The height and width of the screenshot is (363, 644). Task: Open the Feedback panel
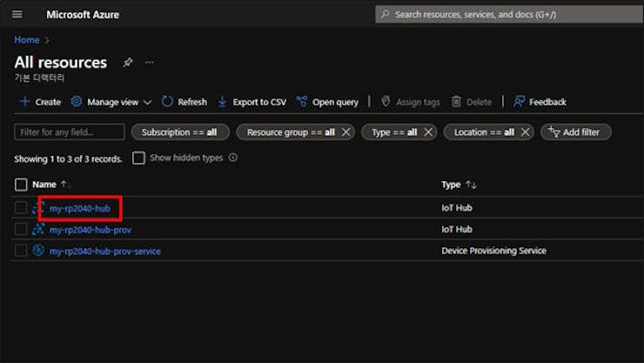(x=540, y=102)
